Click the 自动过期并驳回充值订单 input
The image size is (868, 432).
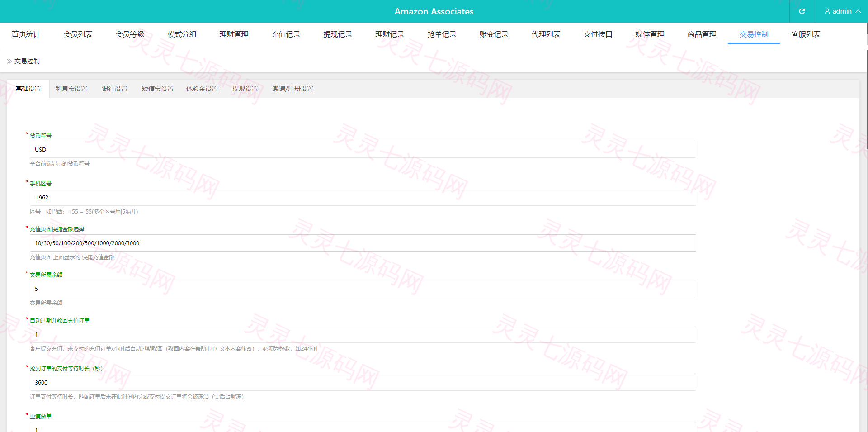(x=363, y=334)
